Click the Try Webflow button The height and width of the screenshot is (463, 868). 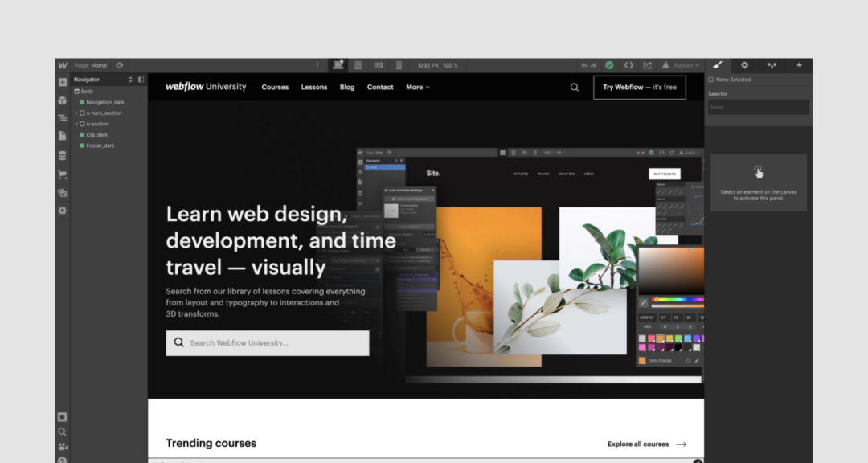[x=640, y=88]
